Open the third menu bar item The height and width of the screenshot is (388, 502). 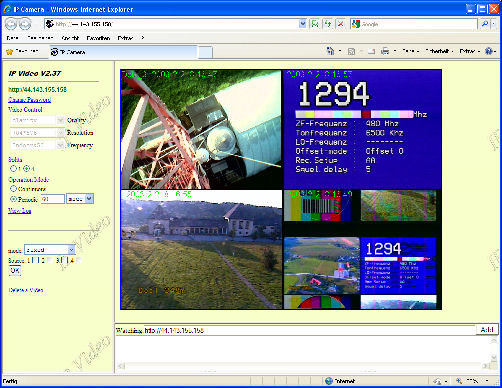(70, 38)
